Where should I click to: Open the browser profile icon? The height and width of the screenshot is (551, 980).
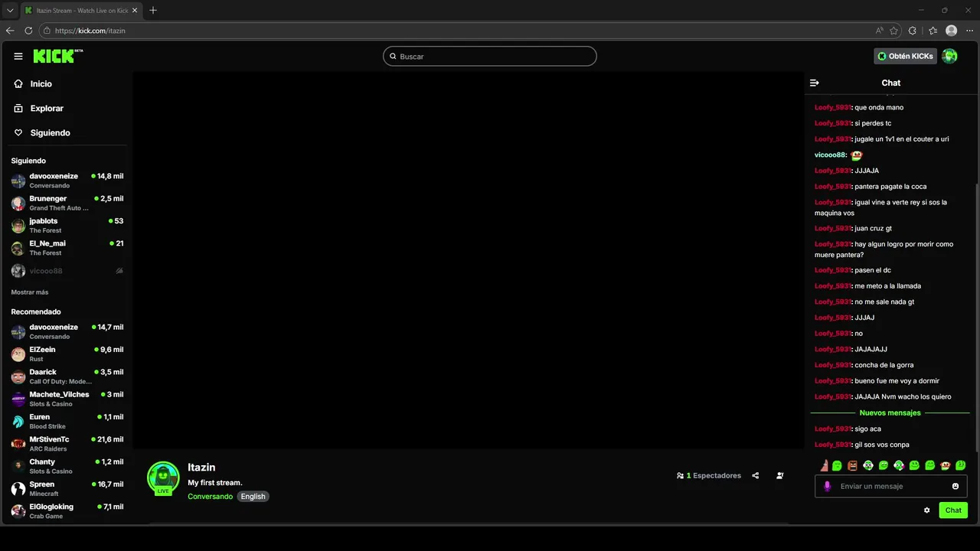pyautogui.click(x=951, y=31)
